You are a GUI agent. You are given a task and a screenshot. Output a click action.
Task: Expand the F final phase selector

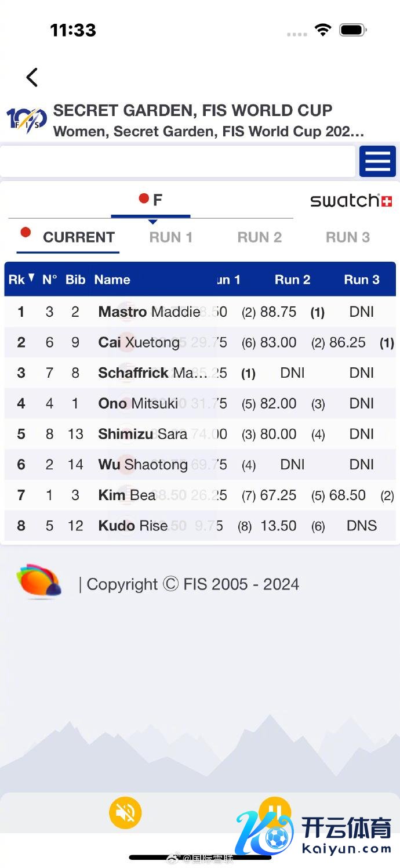click(151, 201)
